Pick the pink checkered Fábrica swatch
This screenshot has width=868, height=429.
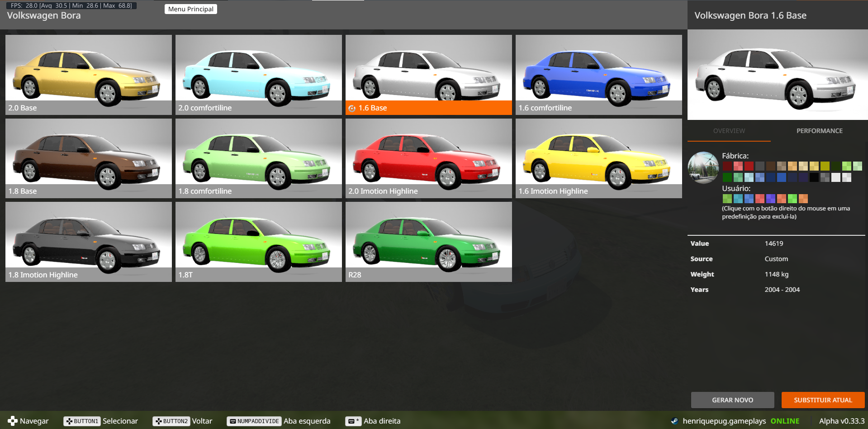click(x=738, y=166)
